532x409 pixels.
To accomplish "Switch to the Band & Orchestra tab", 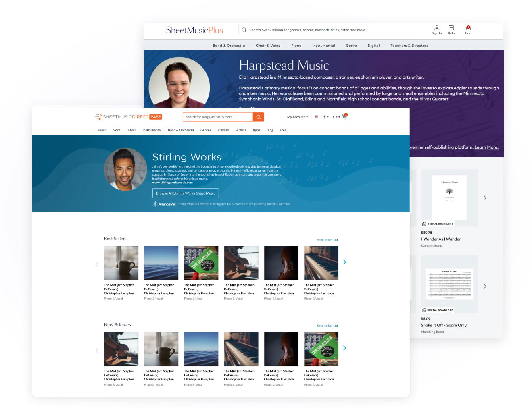I will click(x=181, y=130).
